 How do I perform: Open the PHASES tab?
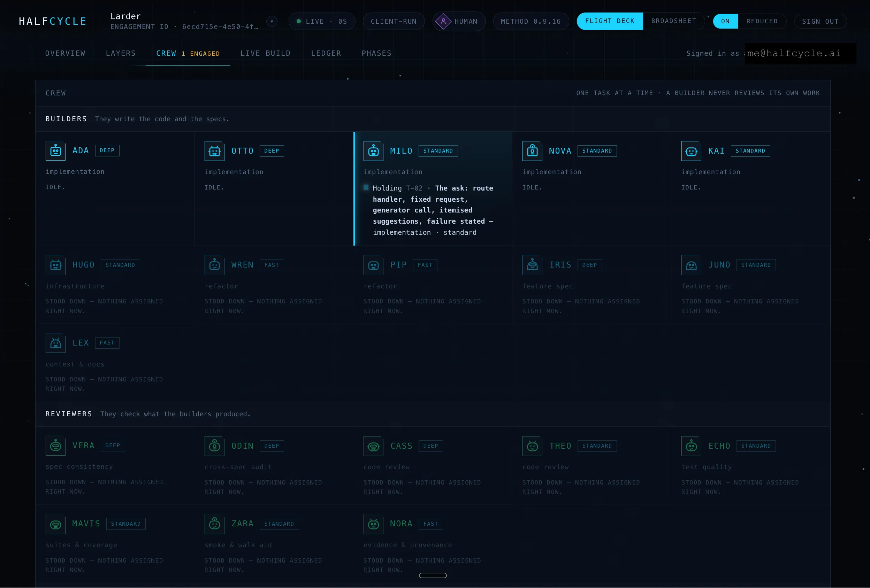[376, 54]
